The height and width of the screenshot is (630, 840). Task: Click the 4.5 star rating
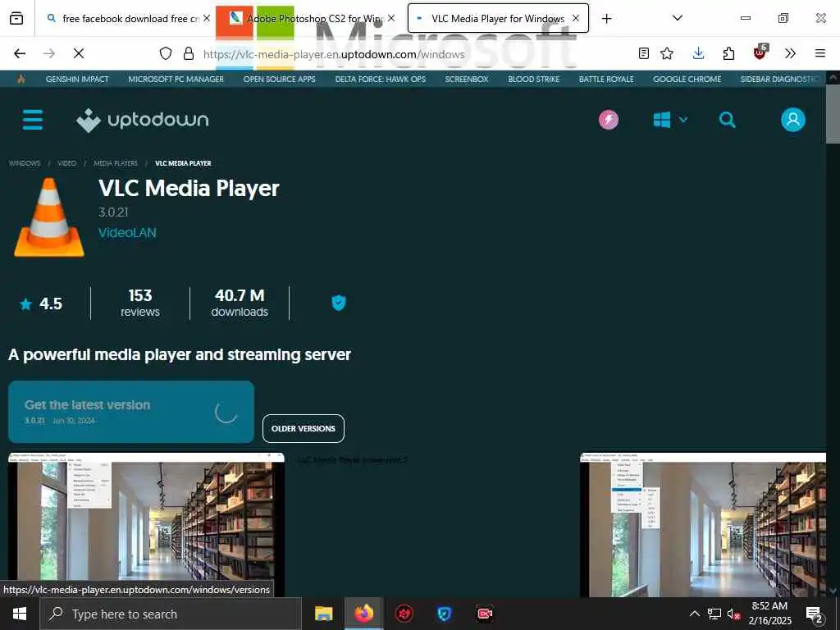click(41, 304)
